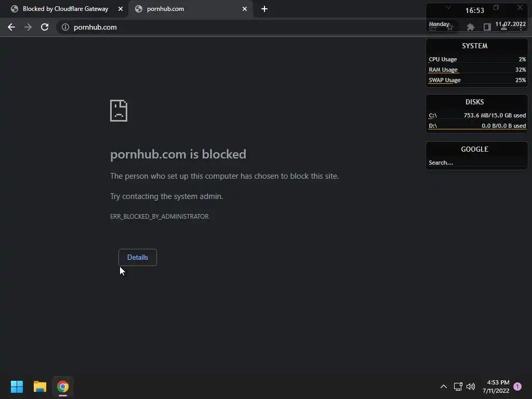Open network status tray icon

point(458,387)
